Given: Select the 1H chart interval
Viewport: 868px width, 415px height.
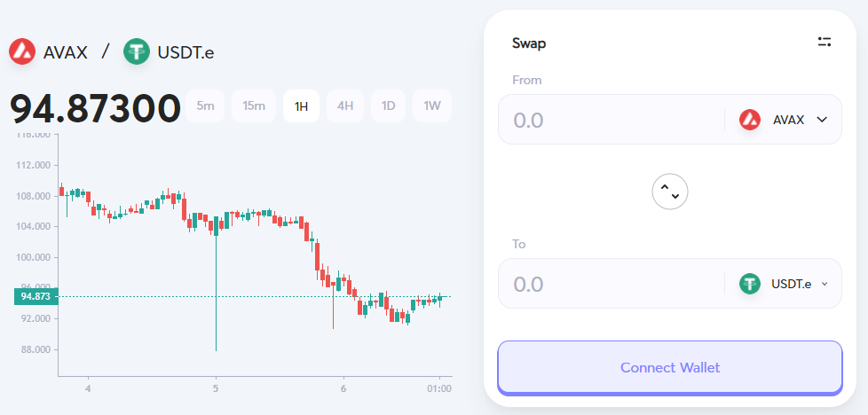Looking at the screenshot, I should 301,106.
